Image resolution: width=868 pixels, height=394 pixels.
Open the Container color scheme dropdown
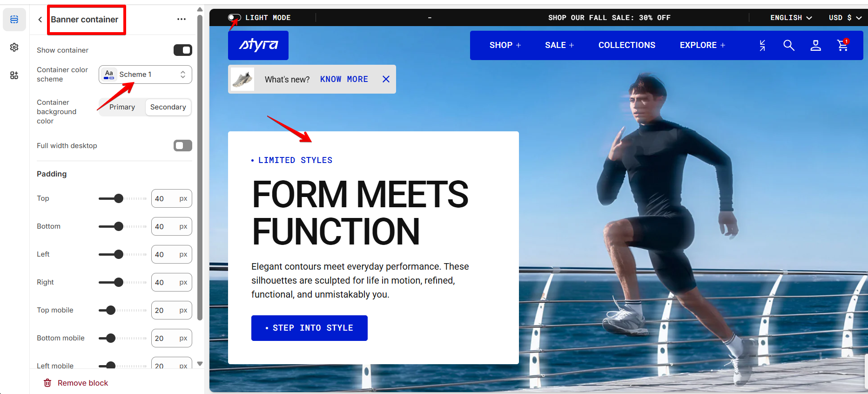(x=145, y=75)
